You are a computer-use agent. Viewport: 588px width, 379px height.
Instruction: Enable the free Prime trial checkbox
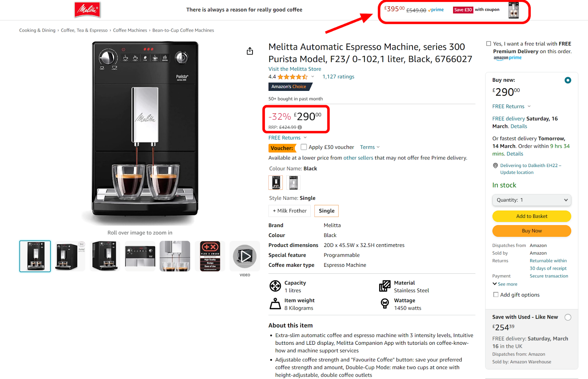[488, 44]
